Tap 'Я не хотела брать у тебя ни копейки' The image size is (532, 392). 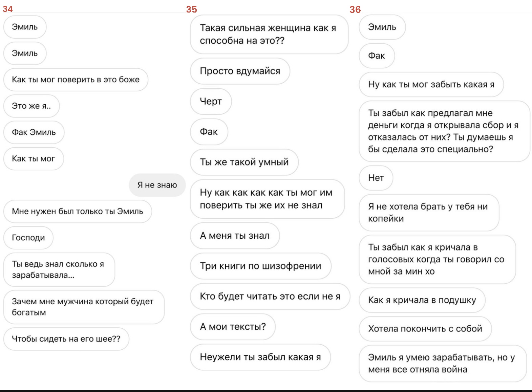pyautogui.click(x=429, y=213)
